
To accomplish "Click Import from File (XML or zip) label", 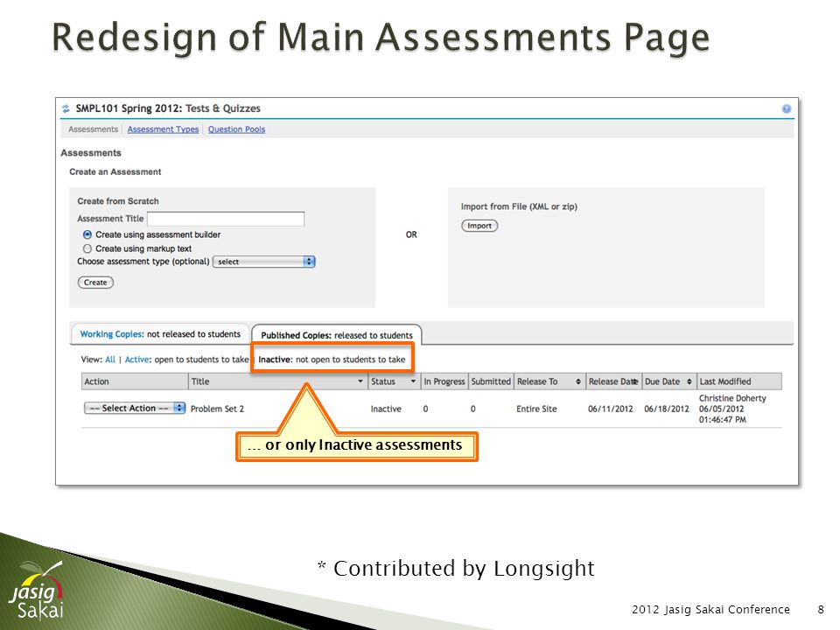I will pyautogui.click(x=519, y=206).
